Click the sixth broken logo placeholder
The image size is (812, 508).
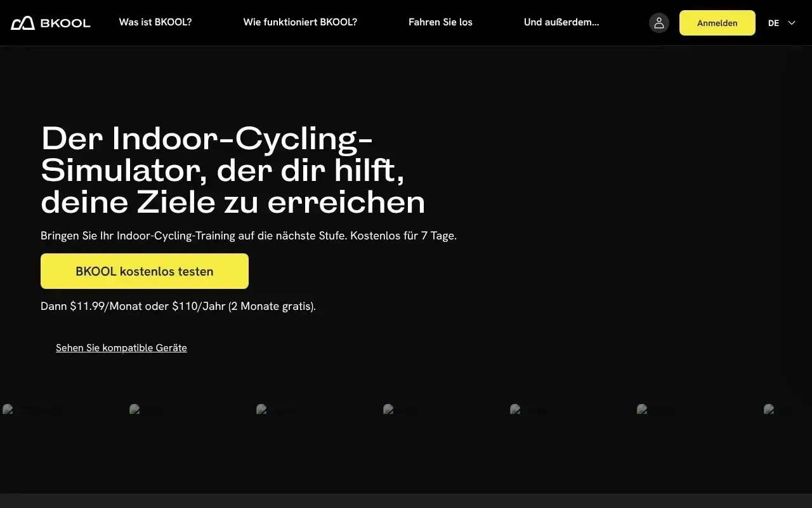(x=642, y=410)
